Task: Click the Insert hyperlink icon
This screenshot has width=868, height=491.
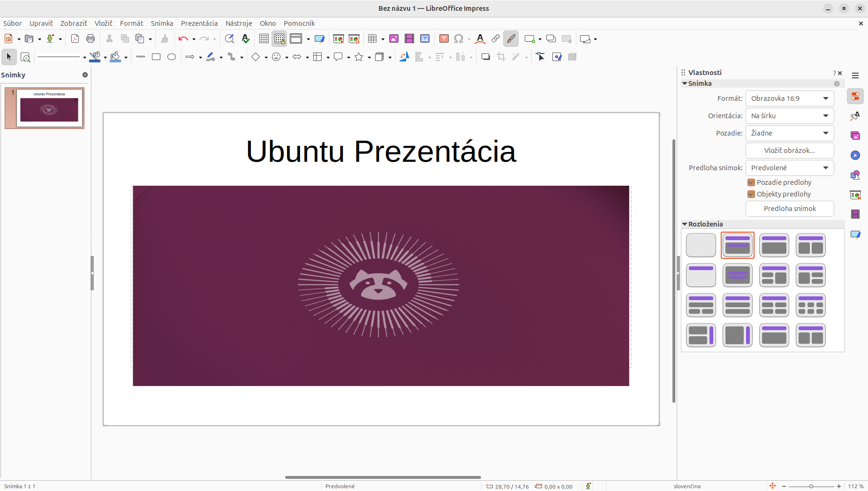Action: (x=495, y=39)
